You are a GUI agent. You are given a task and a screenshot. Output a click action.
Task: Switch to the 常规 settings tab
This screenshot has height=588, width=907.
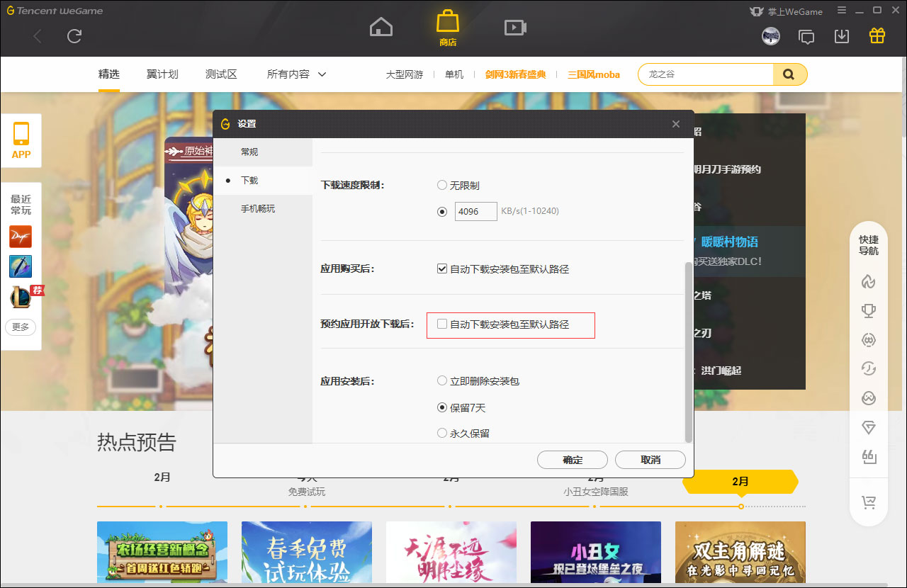coord(249,152)
